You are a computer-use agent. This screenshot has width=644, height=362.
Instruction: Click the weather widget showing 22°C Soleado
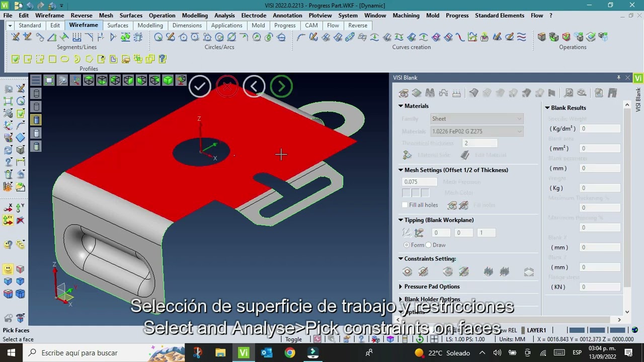click(x=442, y=352)
